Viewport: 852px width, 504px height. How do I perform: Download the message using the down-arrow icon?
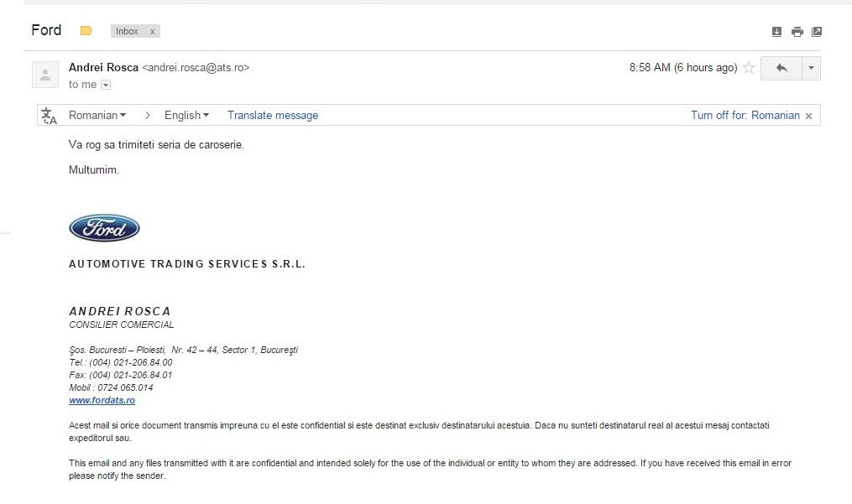[x=776, y=32]
